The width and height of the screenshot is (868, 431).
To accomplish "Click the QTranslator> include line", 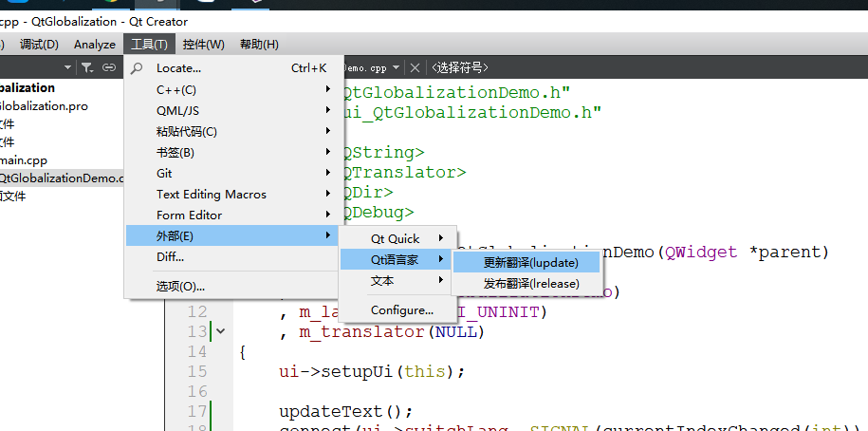I will 405,172.
